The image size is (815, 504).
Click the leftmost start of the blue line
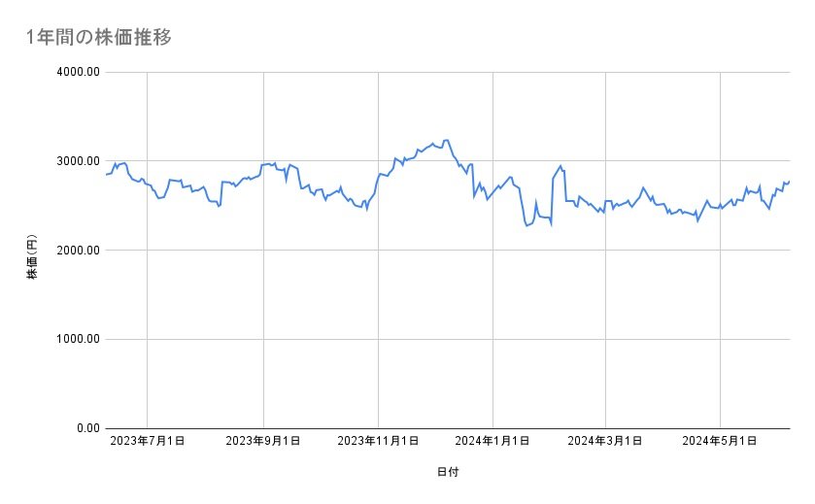[105, 175]
